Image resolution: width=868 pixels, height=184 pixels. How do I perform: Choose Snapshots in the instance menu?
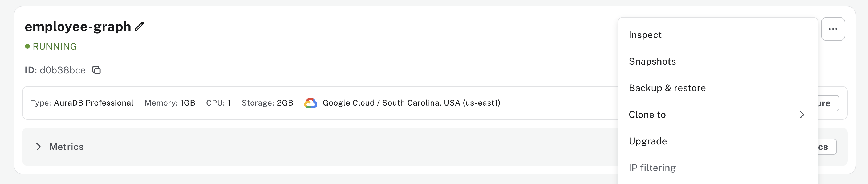[652, 62]
